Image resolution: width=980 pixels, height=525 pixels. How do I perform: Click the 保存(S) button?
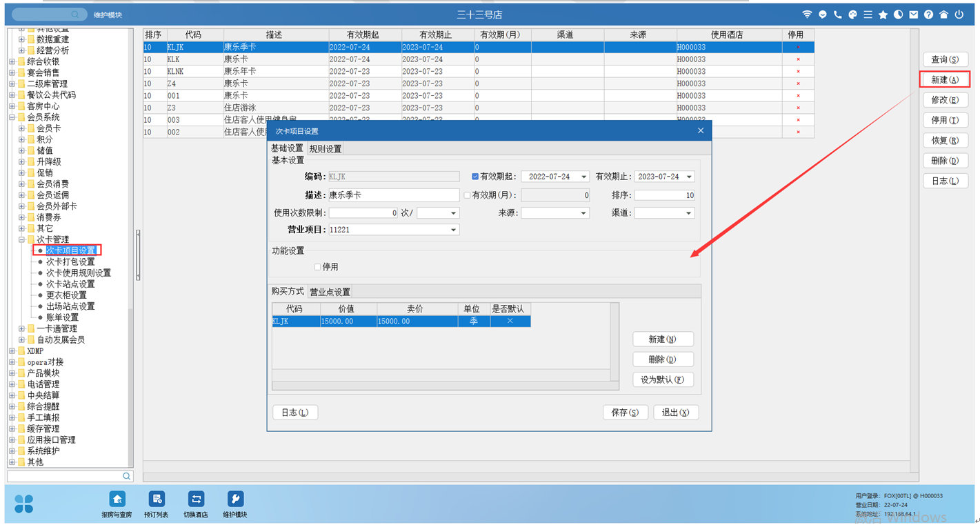coord(625,413)
